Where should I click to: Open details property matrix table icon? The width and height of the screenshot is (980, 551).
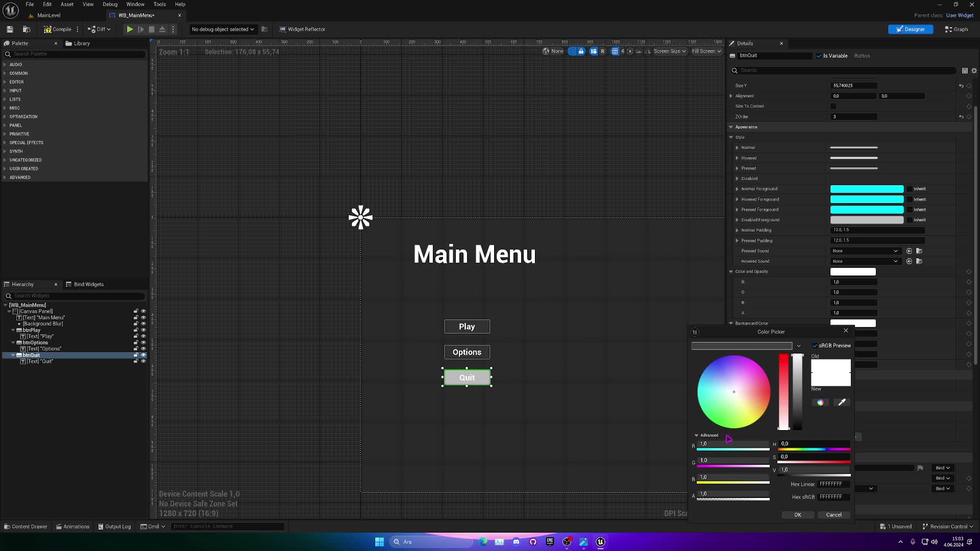(x=965, y=70)
